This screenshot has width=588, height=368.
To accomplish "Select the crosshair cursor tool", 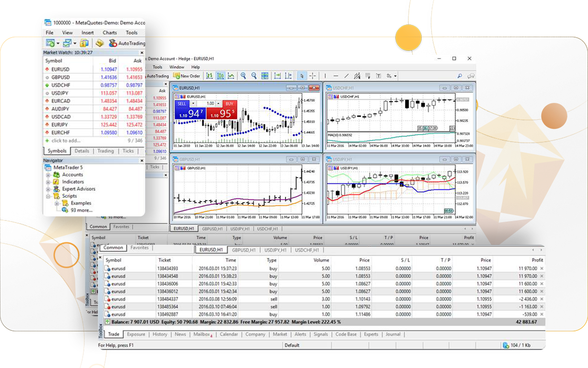I will [313, 76].
